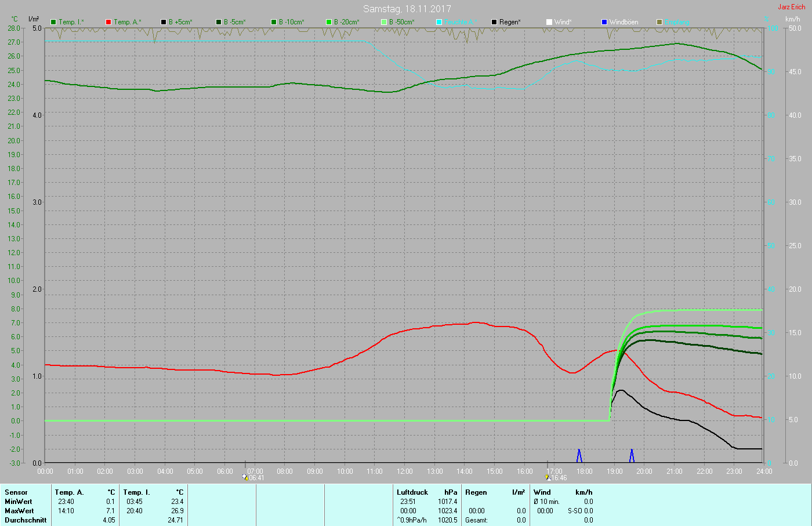Screen dimensions: 812x526
Task: Click the blue wind gust spike after 19:00
Action: click(632, 456)
